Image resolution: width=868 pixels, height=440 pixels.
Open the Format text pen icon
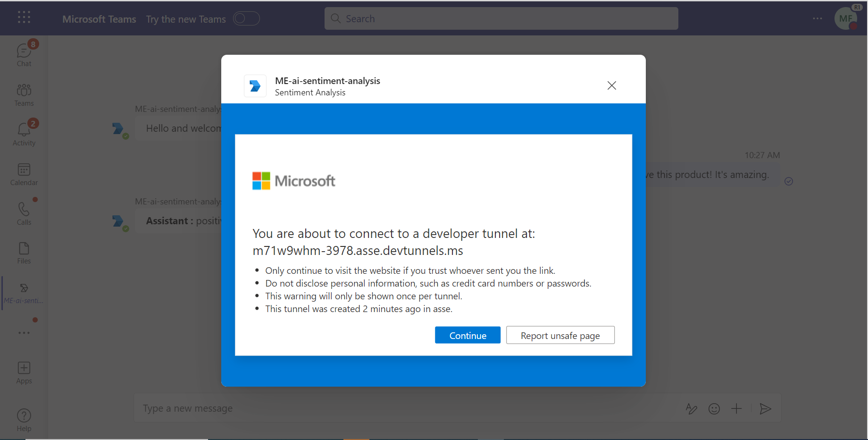coord(692,409)
